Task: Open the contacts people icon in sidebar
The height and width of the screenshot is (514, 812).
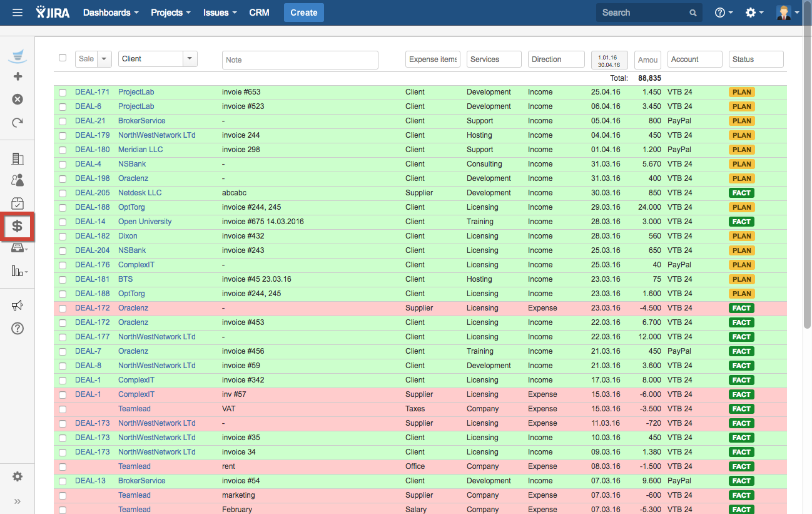Action: click(x=18, y=180)
